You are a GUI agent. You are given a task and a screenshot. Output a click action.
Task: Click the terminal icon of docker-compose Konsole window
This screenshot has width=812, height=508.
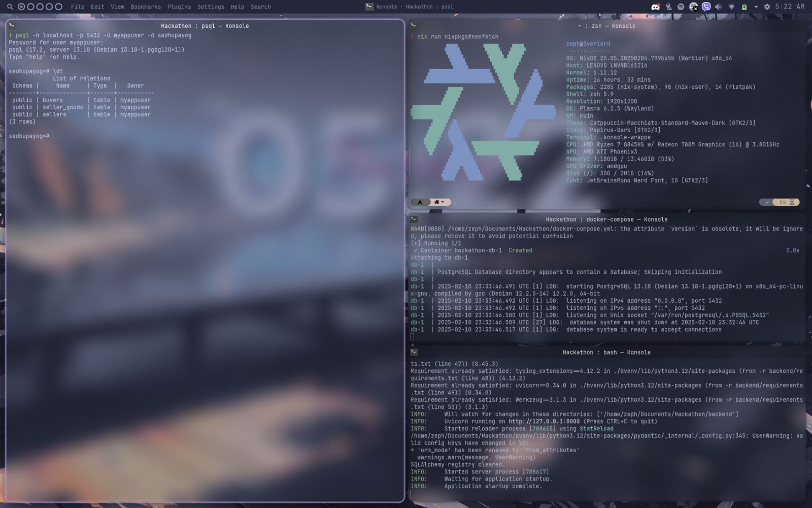tap(414, 219)
